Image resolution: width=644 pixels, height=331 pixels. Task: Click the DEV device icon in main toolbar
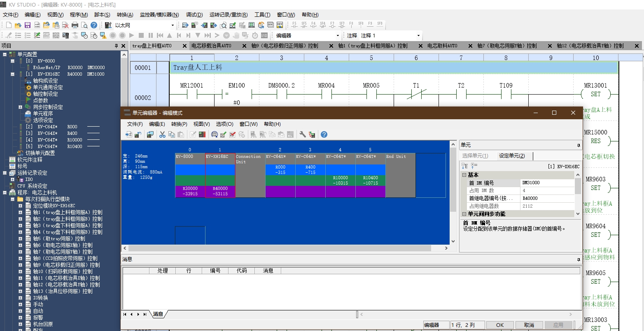[271, 25]
